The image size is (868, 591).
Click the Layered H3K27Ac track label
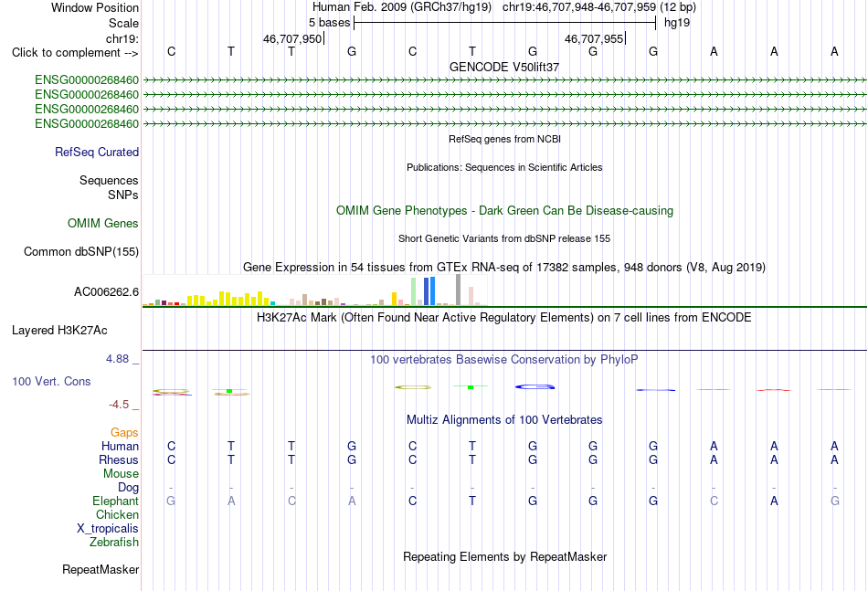[x=59, y=331]
